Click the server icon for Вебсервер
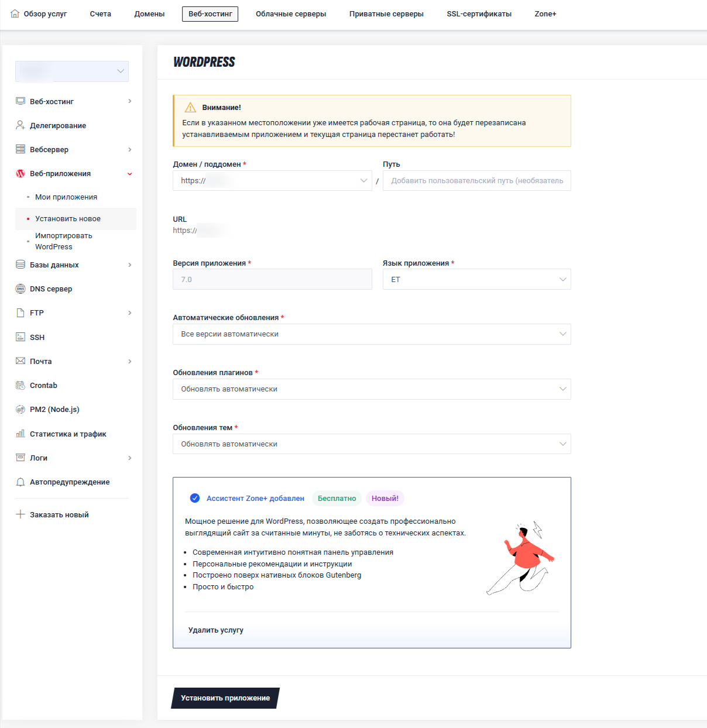The height and width of the screenshot is (728, 707). [x=20, y=149]
